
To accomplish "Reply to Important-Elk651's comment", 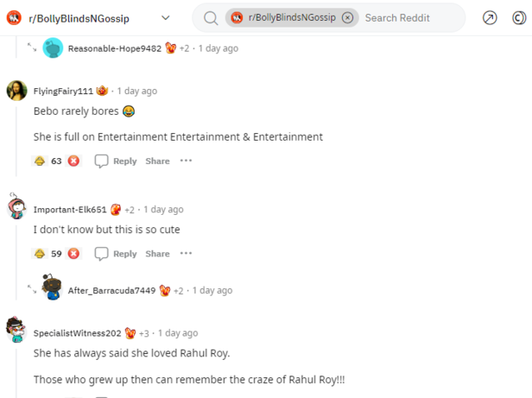I will point(116,254).
